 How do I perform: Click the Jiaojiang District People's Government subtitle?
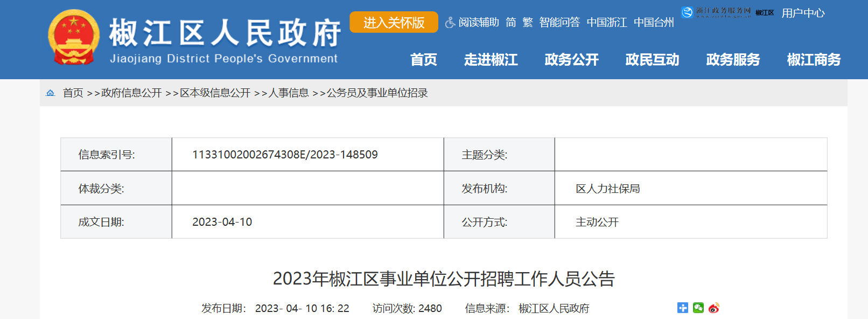coord(223,58)
